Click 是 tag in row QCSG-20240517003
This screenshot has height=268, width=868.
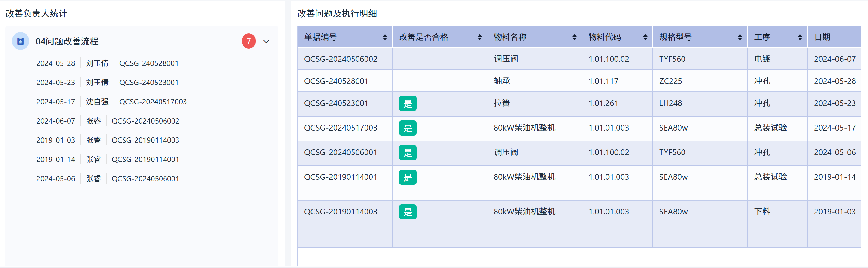(x=407, y=128)
